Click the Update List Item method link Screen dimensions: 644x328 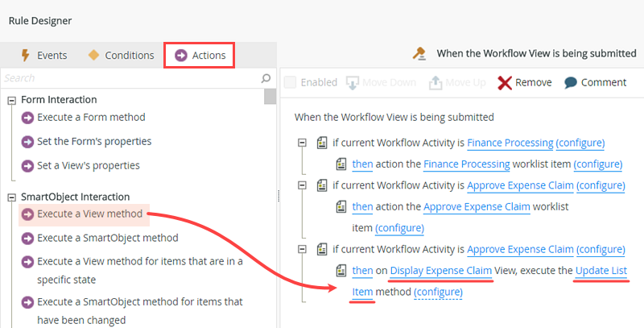(601, 270)
